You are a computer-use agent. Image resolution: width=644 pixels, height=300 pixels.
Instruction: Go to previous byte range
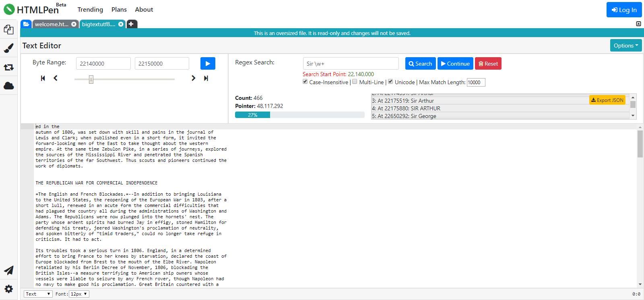coord(56,78)
